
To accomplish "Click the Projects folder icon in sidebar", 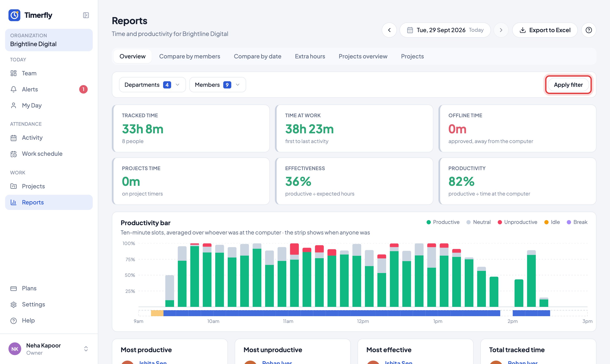I will pos(14,186).
